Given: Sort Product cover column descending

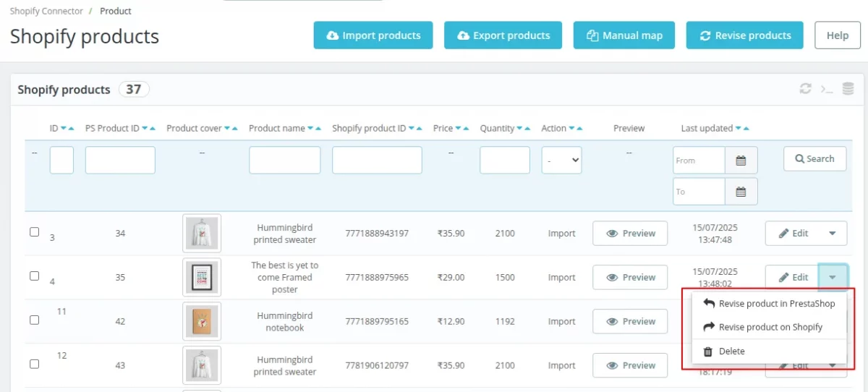Looking at the screenshot, I should (x=227, y=129).
